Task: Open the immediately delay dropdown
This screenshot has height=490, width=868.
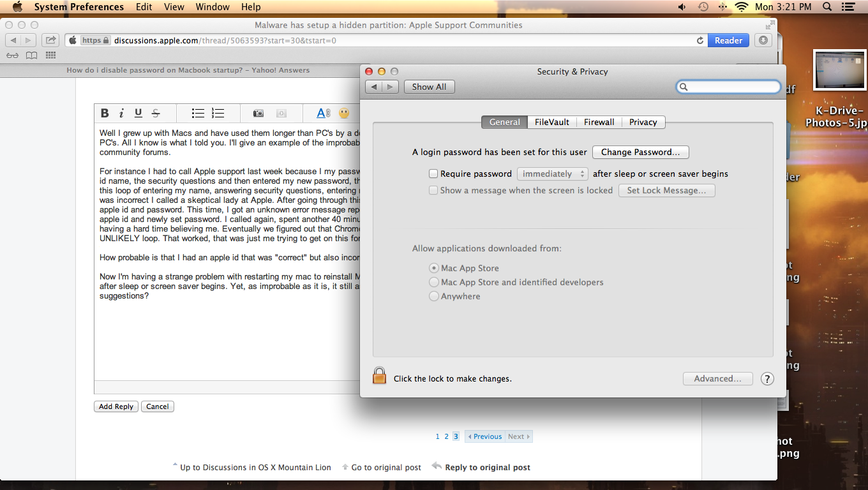Action: 552,174
